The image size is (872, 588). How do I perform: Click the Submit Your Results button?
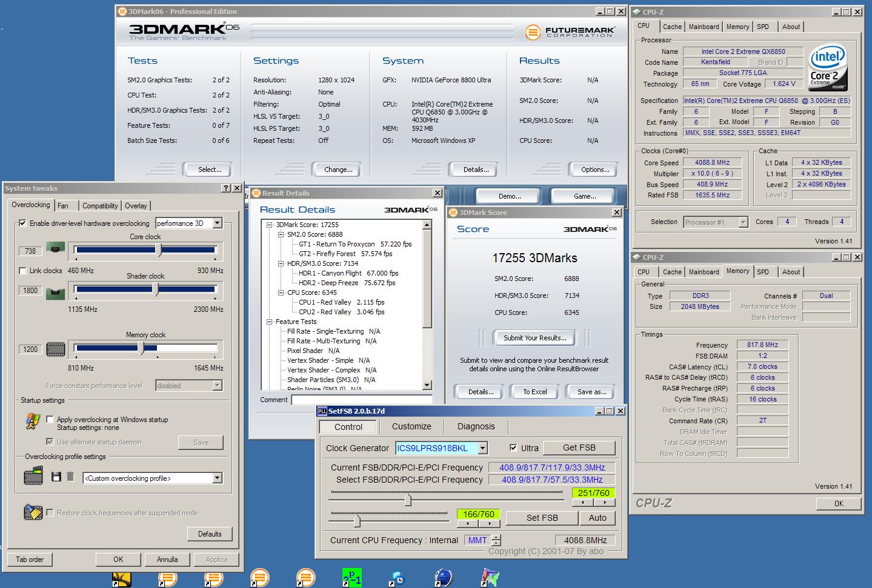pyautogui.click(x=534, y=338)
